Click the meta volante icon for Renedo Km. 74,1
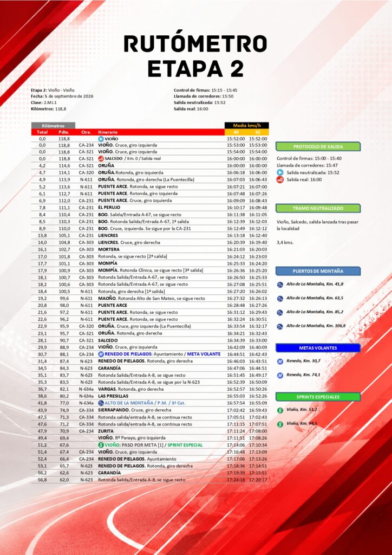Viewport: 392px width, 555px height. click(280, 375)
